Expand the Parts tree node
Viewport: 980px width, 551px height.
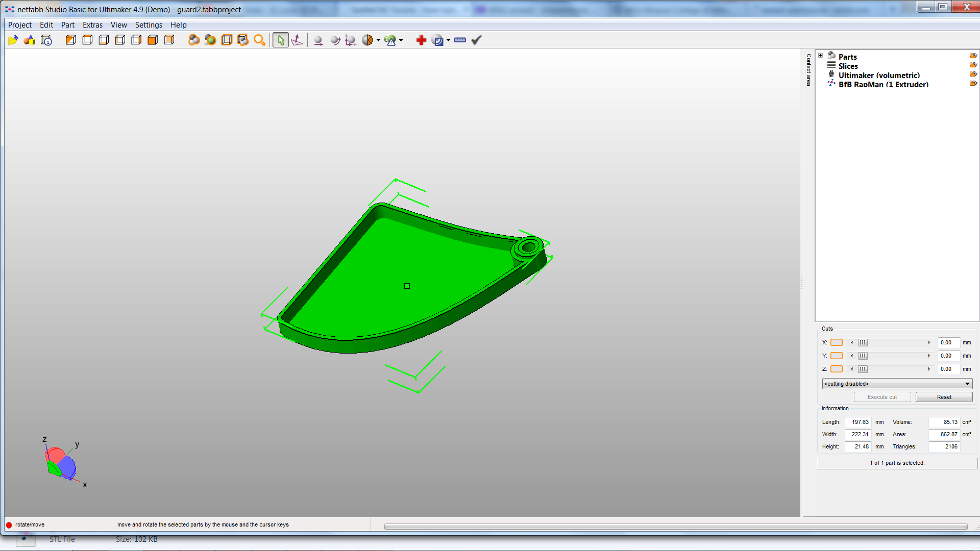821,56
